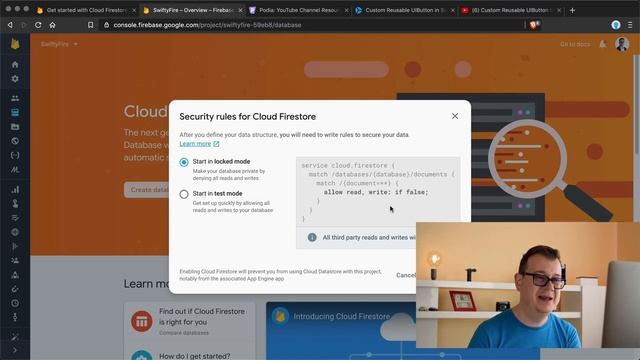Open Authentication people icon in sidebar

pos(15,98)
